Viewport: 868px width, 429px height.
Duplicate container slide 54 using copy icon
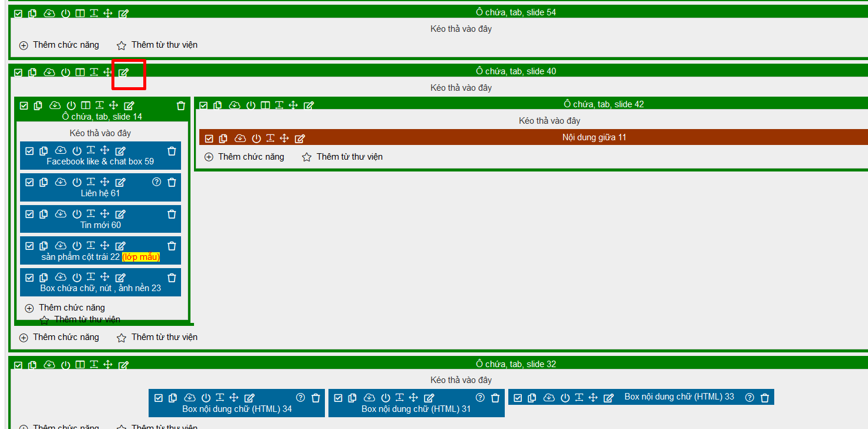click(x=32, y=13)
